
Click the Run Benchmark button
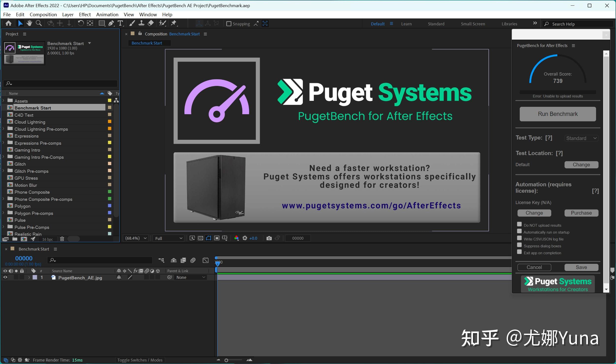(558, 114)
